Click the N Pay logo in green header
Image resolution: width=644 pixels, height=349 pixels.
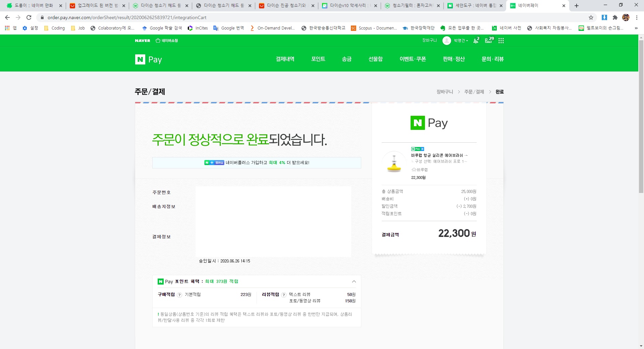pos(148,59)
